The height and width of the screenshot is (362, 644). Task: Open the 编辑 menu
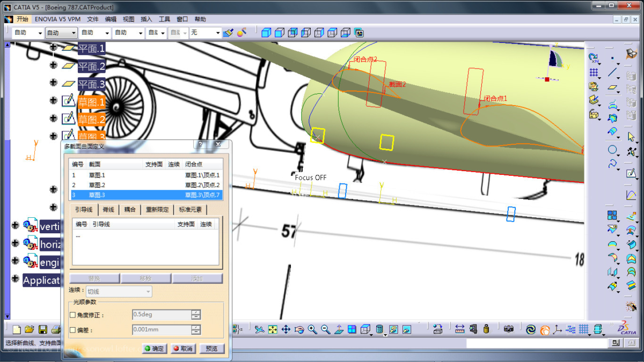[111, 19]
